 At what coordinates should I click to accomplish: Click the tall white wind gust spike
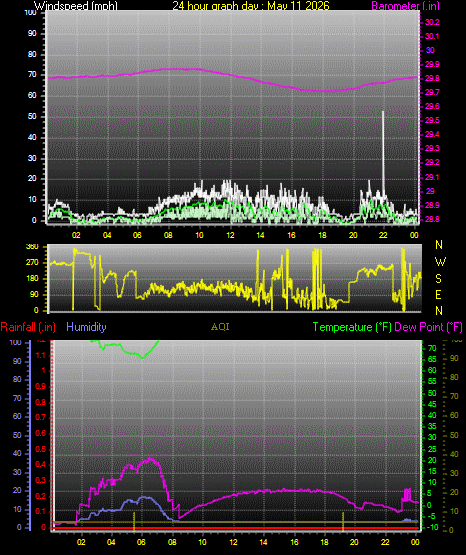tap(382, 152)
